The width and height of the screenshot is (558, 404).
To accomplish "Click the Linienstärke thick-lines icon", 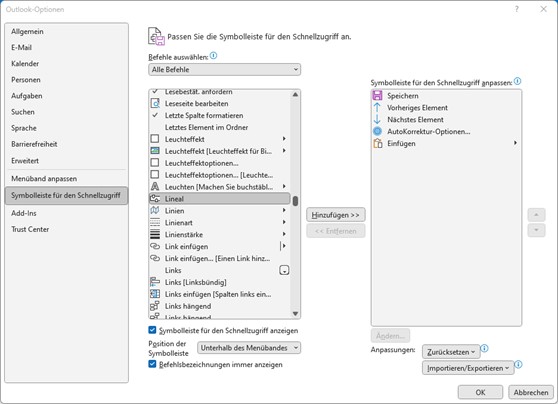I will [x=155, y=234].
